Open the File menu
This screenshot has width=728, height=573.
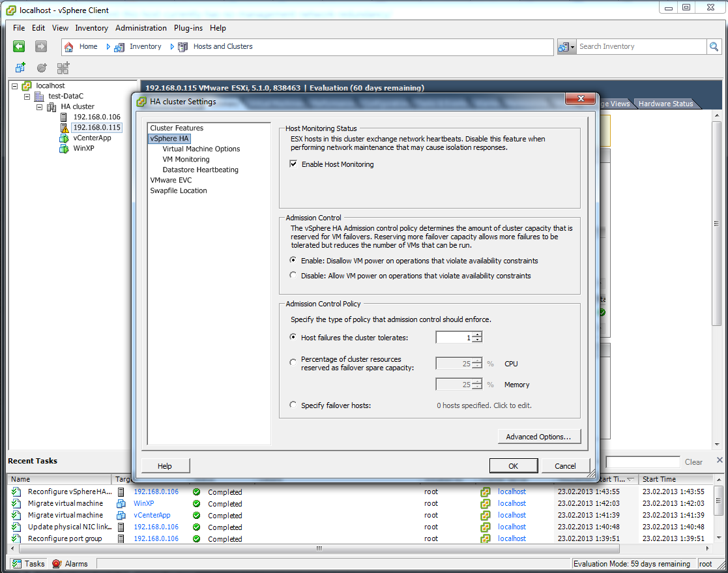pyautogui.click(x=19, y=28)
